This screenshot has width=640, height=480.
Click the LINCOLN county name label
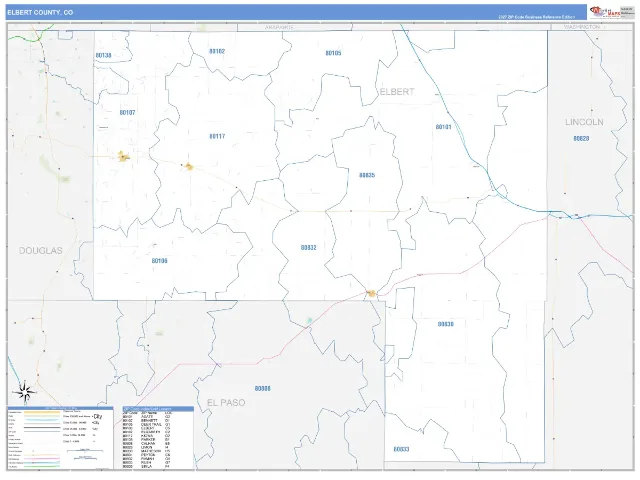584,122
